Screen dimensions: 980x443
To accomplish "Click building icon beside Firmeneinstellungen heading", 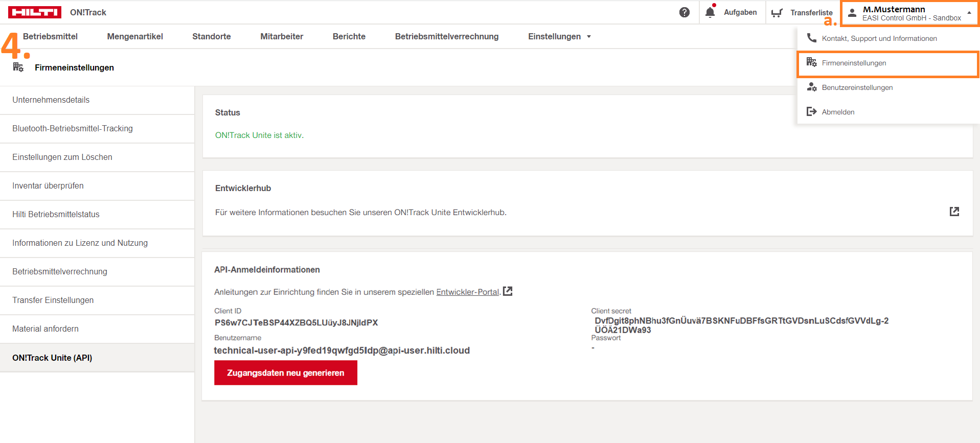I will 18,67.
